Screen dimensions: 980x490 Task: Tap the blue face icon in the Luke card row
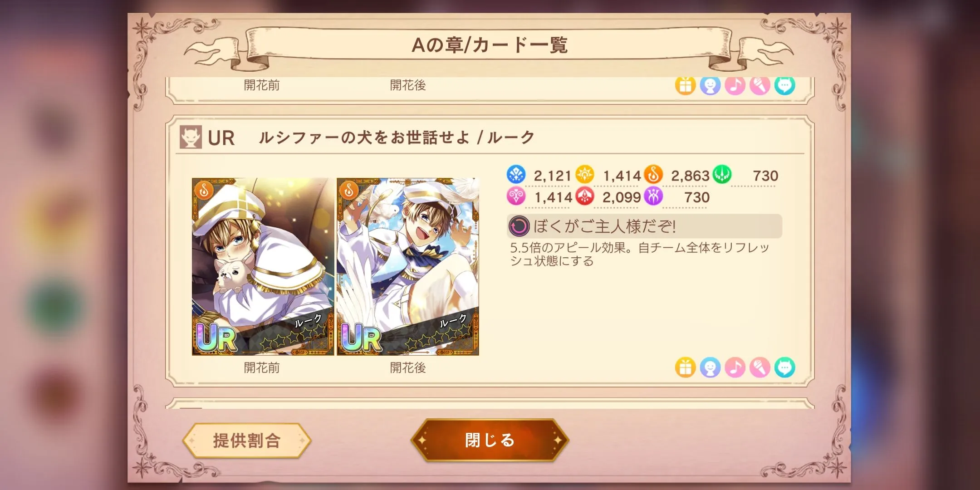[710, 367]
